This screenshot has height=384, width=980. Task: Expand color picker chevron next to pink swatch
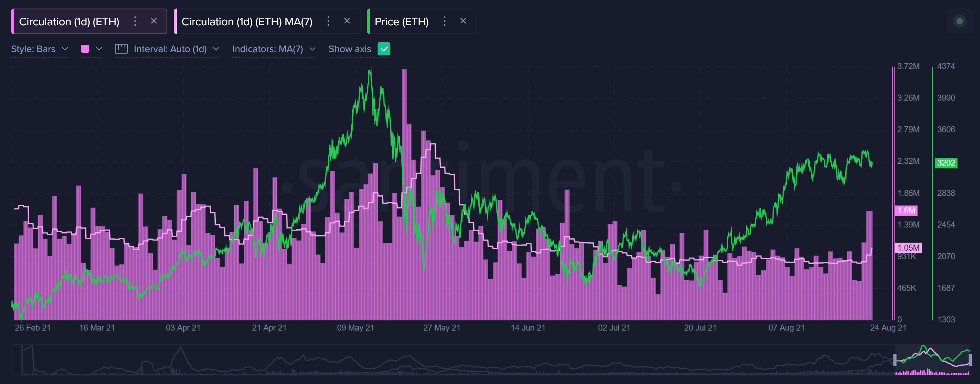click(x=99, y=49)
